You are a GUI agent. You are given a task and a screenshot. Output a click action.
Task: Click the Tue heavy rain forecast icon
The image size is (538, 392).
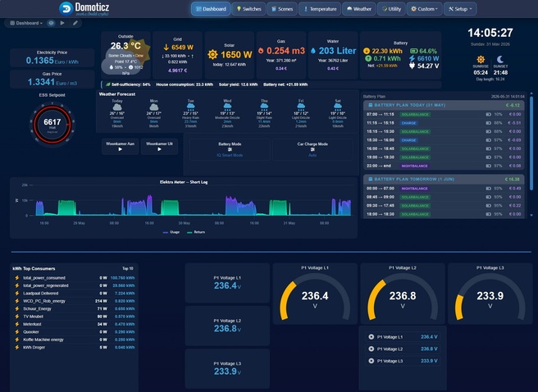coord(190,107)
